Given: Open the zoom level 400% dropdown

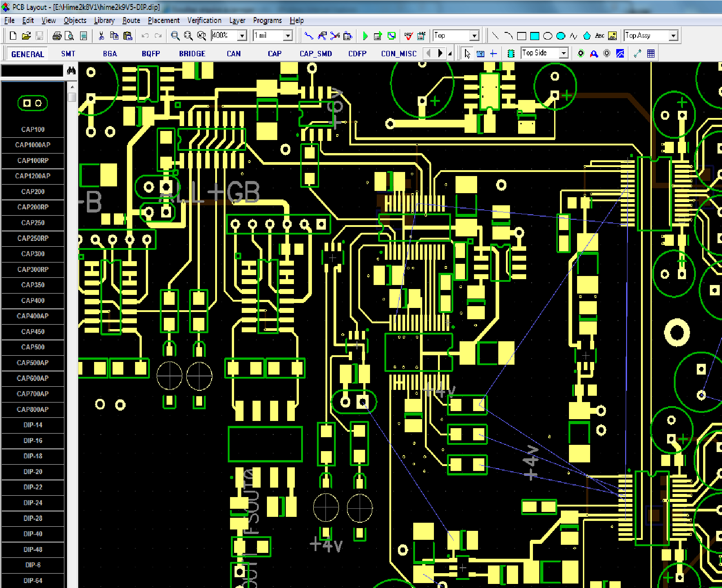Looking at the screenshot, I should tap(242, 36).
